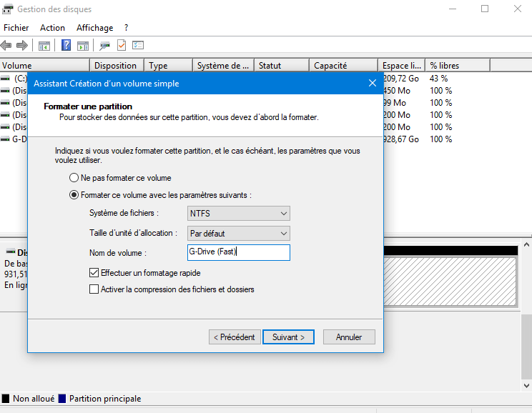
Task: Toggle the action pane toolbar icon
Action: 83,45
